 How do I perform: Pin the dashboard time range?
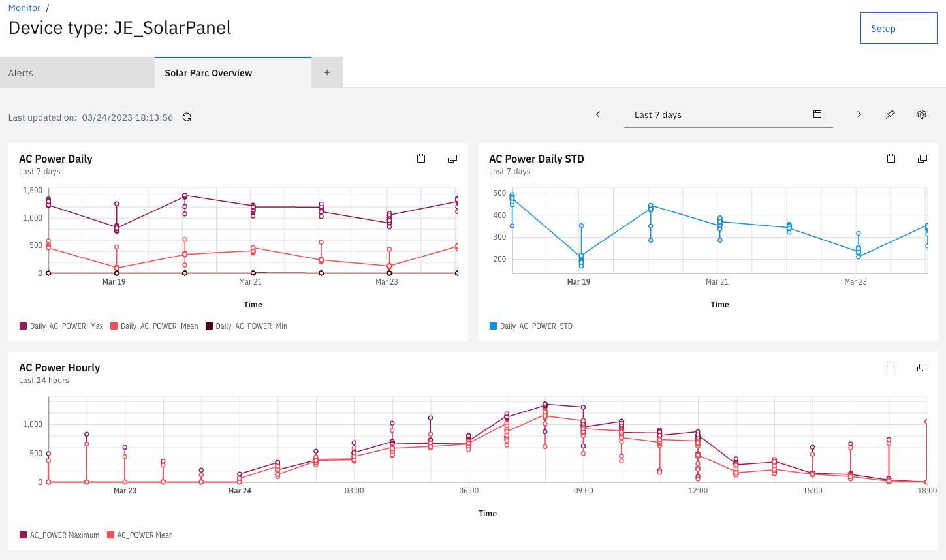[x=891, y=114]
